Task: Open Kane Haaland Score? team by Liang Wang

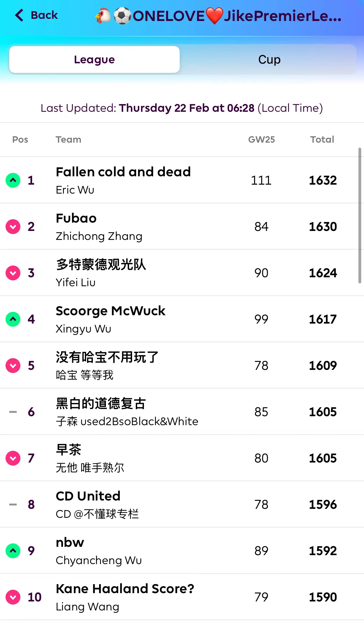Action: tap(125, 589)
